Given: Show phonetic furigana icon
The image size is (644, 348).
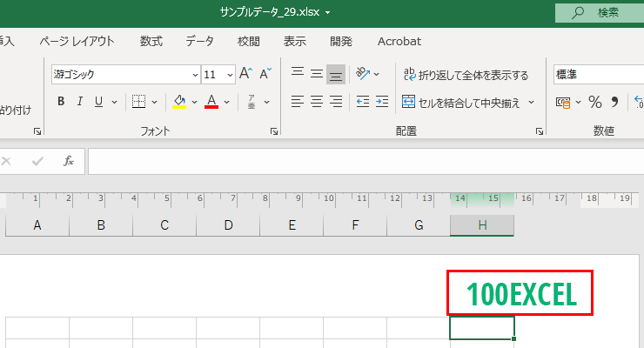Looking at the screenshot, I should pyautogui.click(x=252, y=102).
